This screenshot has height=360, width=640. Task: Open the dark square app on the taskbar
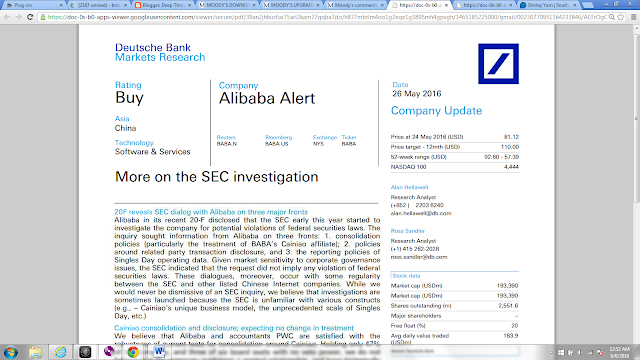click(85, 352)
